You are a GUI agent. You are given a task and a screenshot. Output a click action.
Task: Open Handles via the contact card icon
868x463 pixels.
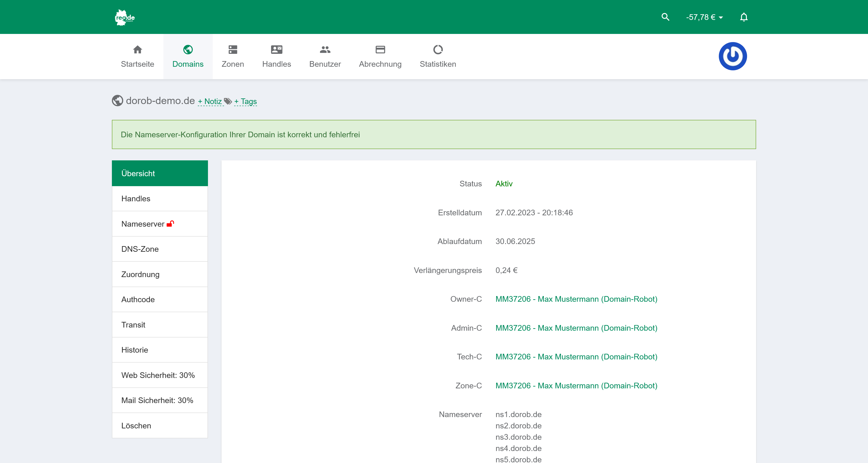click(276, 49)
